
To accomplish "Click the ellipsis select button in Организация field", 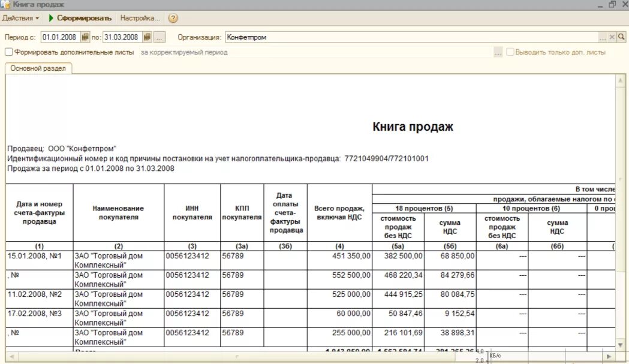I will tap(602, 37).
